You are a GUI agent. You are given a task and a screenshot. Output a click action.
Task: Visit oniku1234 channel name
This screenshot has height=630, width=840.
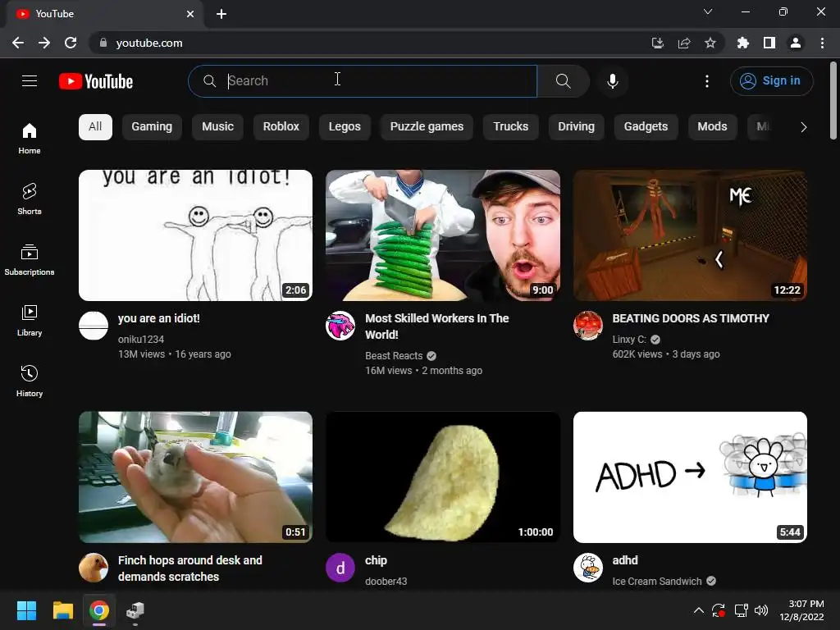141,340
